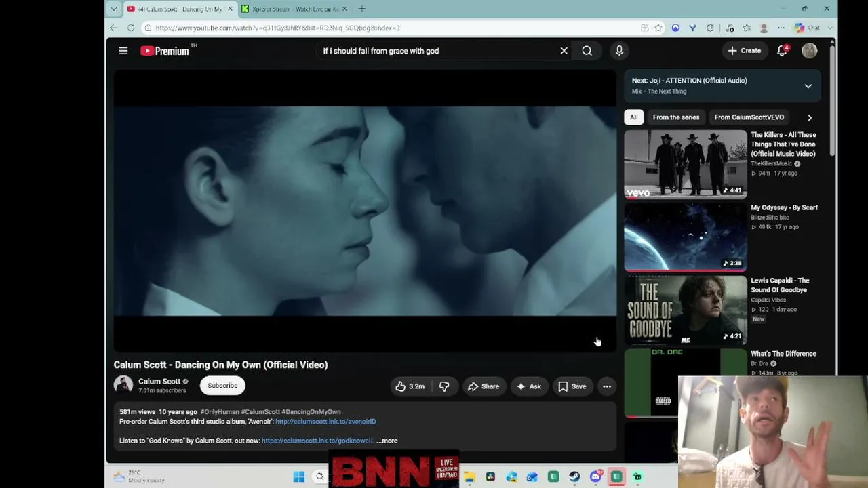The height and width of the screenshot is (488, 868).
Task: Go back with the browser back arrow
Action: 113,28
